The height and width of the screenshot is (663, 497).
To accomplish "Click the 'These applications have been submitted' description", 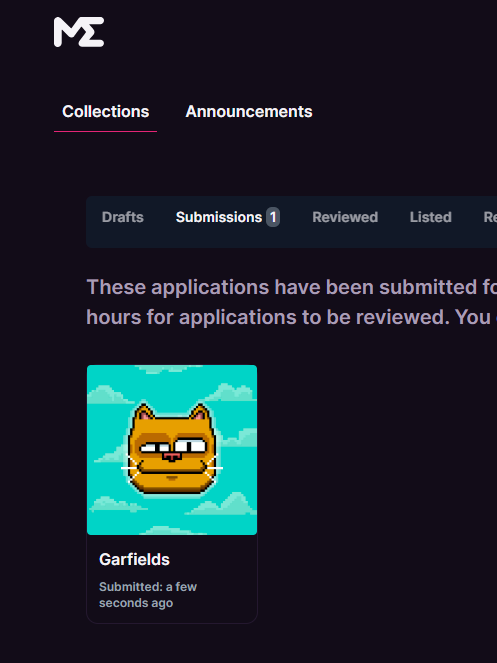I will [291, 302].
